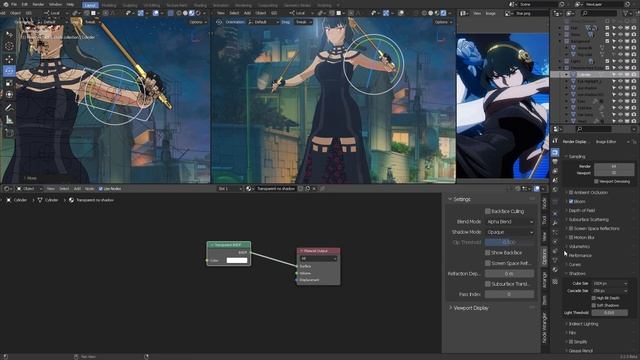Toggle Lights collection render camera icon
The image size is (640, 360).
[634, 61]
